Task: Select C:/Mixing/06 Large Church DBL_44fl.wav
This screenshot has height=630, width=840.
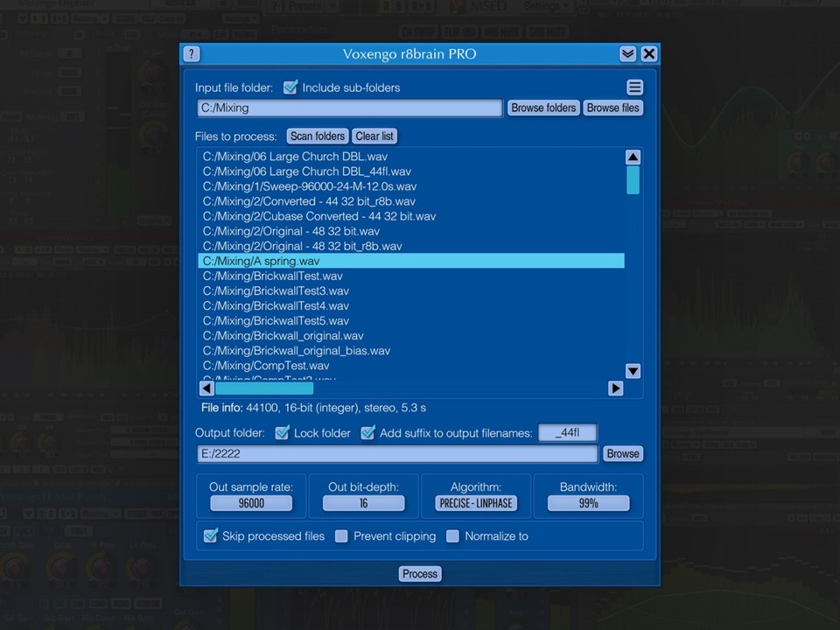Action: 411,171
